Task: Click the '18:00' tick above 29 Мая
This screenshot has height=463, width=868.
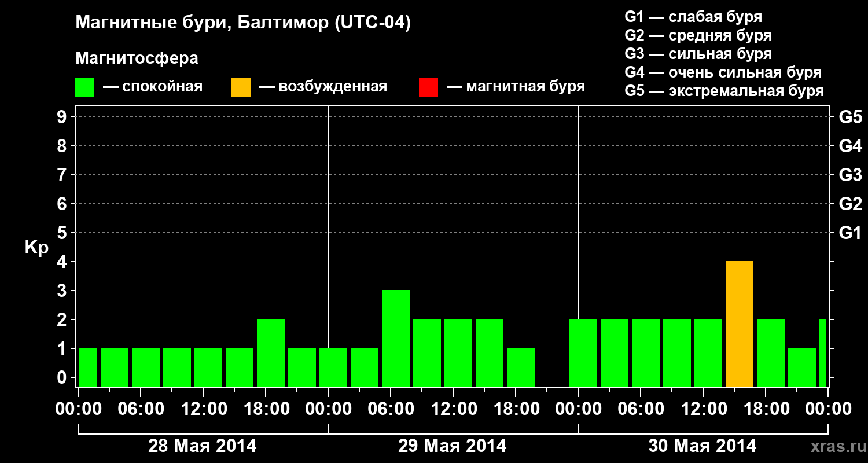Action: point(516,409)
